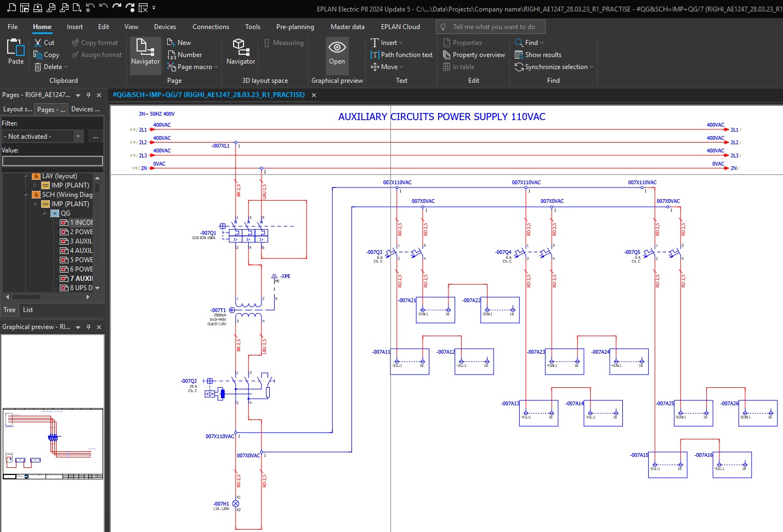Viewport: 783px width, 532px height.
Task: Open the Filter 'Not activated' dropdown
Action: (x=78, y=137)
